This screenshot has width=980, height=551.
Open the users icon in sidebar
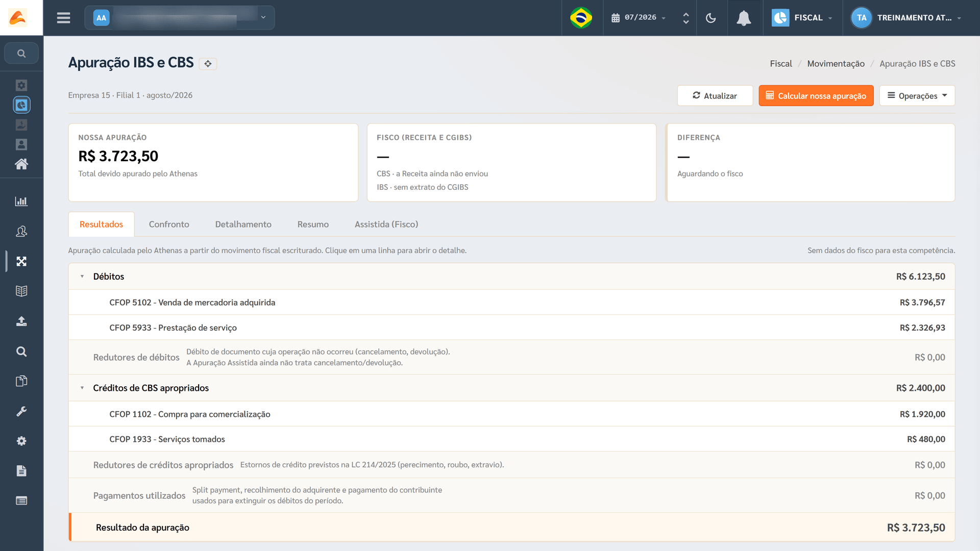click(21, 231)
